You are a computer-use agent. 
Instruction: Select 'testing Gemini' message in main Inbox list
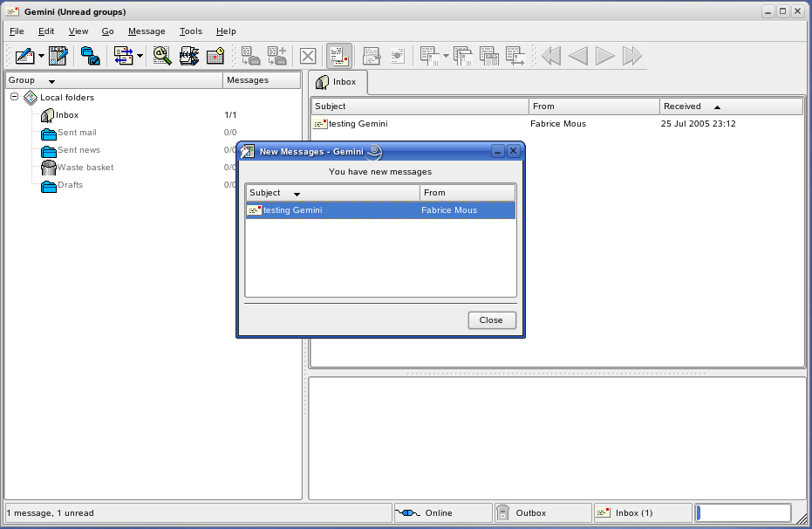click(358, 124)
